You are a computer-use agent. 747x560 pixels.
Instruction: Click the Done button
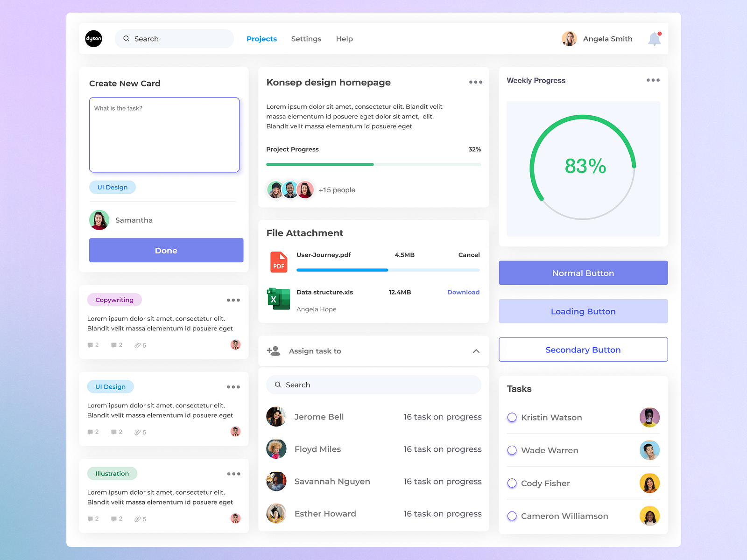point(166,250)
